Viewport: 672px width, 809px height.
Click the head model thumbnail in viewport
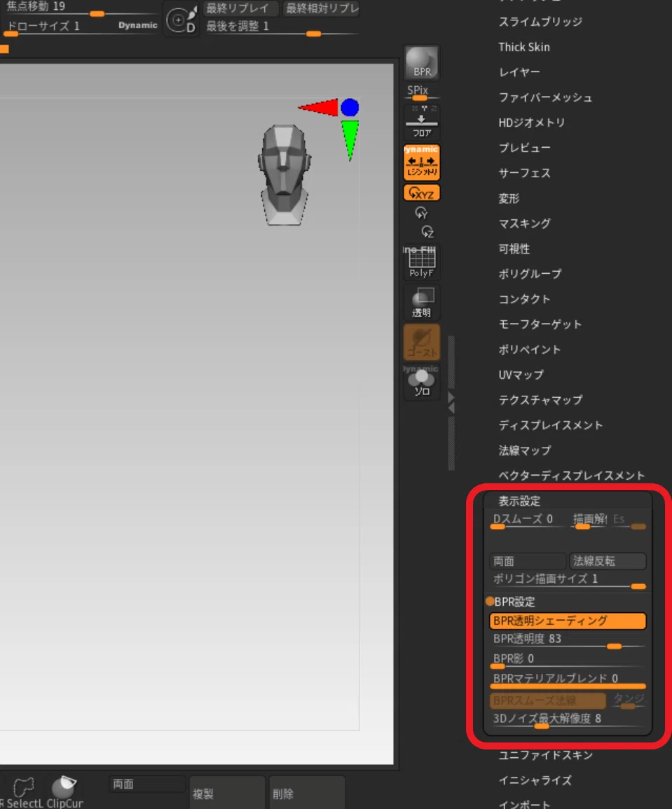click(284, 174)
